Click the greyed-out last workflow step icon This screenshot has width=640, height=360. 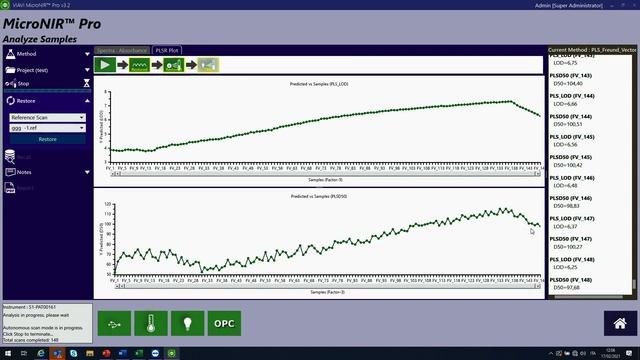(x=208, y=65)
